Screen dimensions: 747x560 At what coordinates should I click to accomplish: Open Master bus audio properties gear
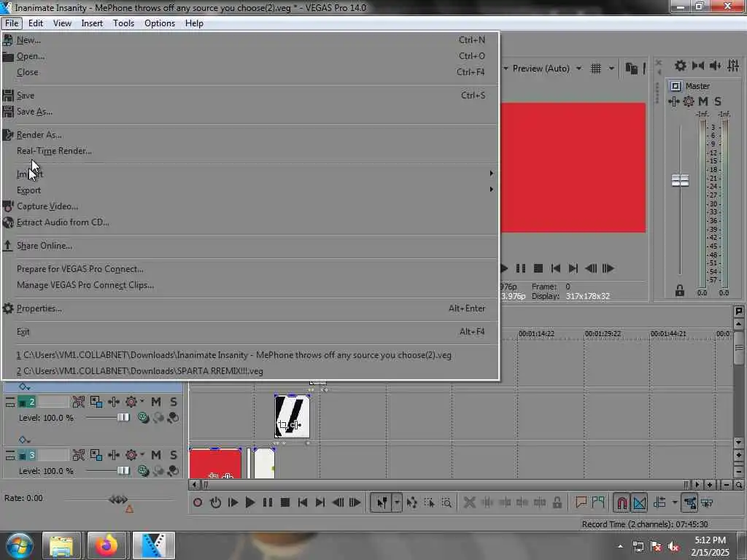[681, 66]
